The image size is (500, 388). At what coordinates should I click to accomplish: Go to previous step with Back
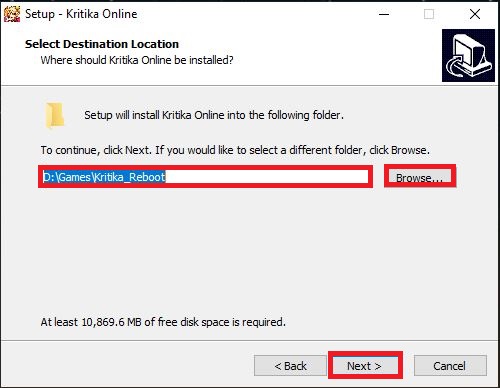click(290, 366)
